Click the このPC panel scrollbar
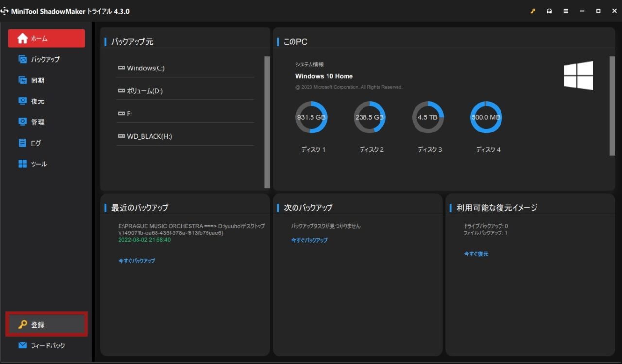Screen dimensions: 622x364 (x=612, y=106)
